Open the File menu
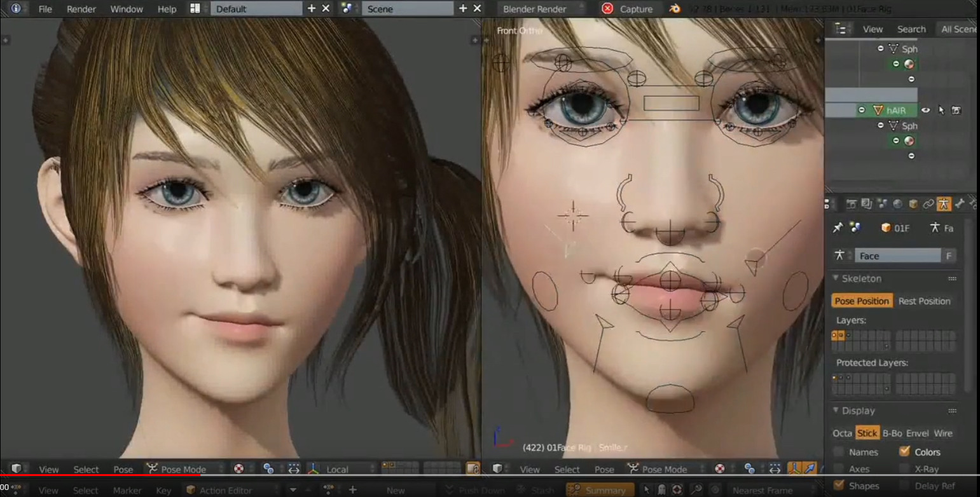 [x=45, y=9]
